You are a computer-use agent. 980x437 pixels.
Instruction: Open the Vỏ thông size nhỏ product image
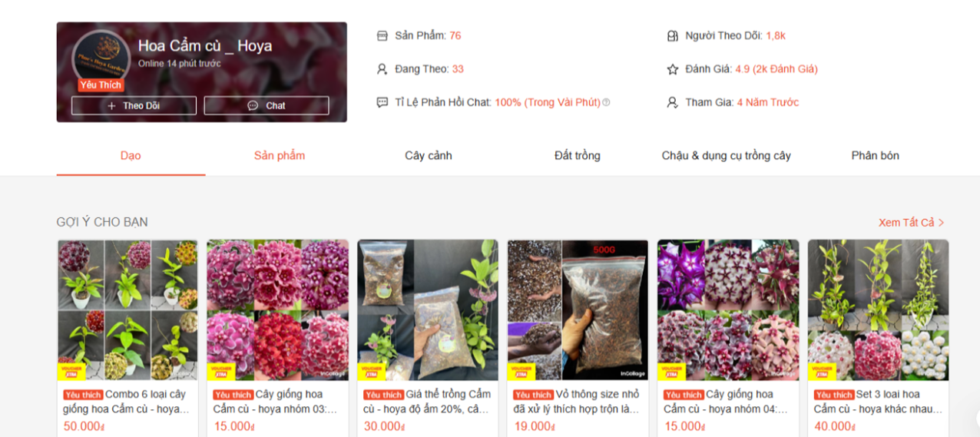[x=578, y=310]
